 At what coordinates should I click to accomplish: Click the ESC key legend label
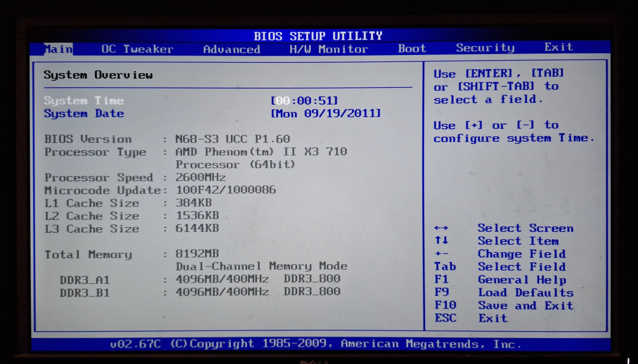pyautogui.click(x=445, y=318)
